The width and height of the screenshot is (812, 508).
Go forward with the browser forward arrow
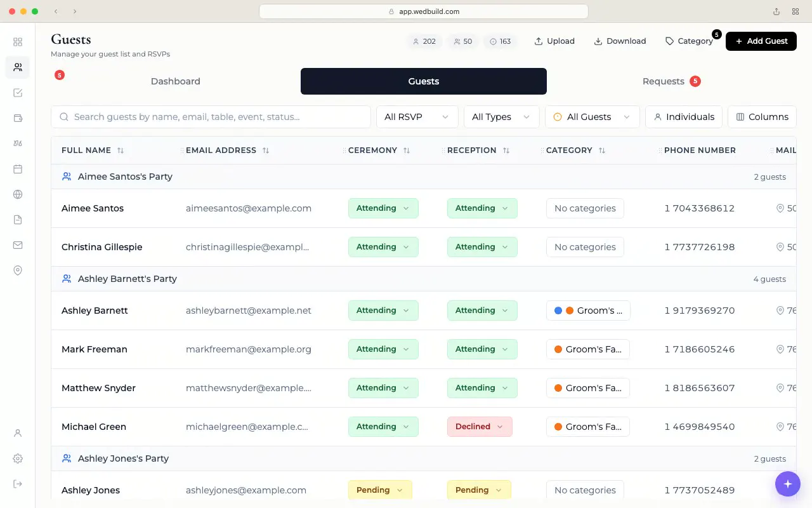[75, 11]
